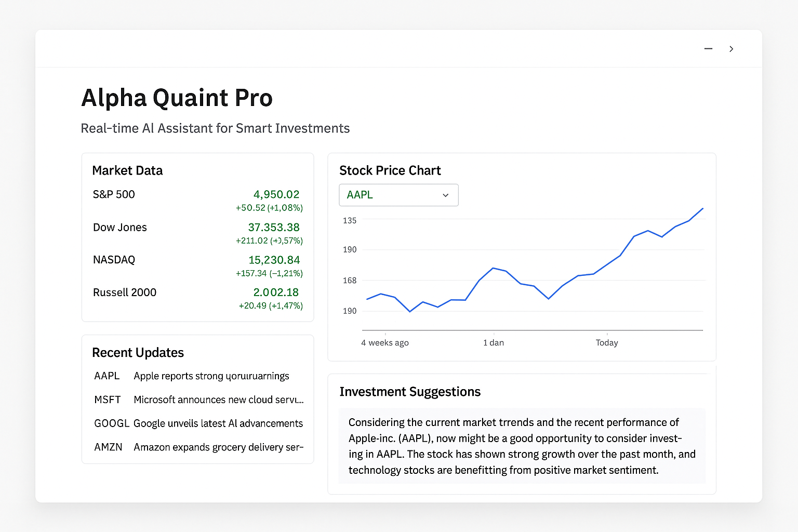
Task: Select the Investment Suggestions heading
Action: pyautogui.click(x=410, y=391)
